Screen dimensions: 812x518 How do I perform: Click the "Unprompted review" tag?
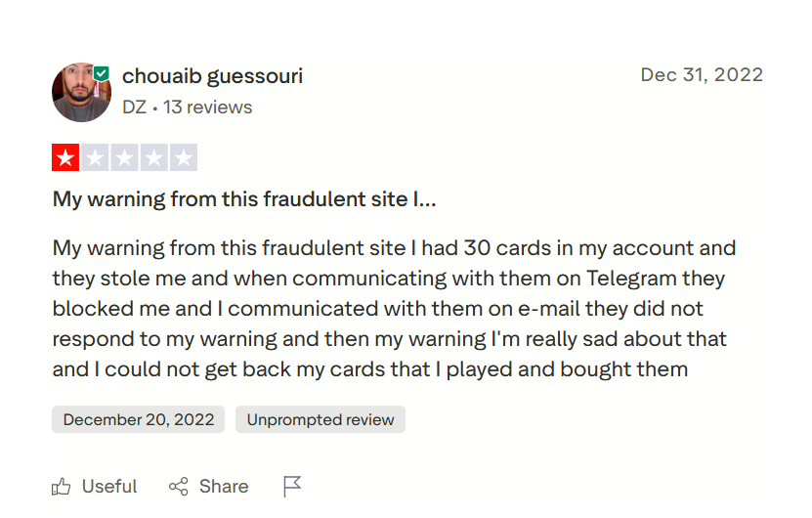[321, 420]
